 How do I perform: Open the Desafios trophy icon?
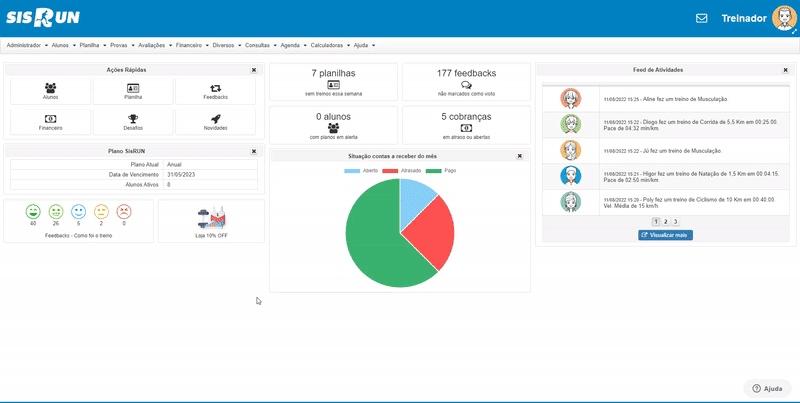(133, 119)
